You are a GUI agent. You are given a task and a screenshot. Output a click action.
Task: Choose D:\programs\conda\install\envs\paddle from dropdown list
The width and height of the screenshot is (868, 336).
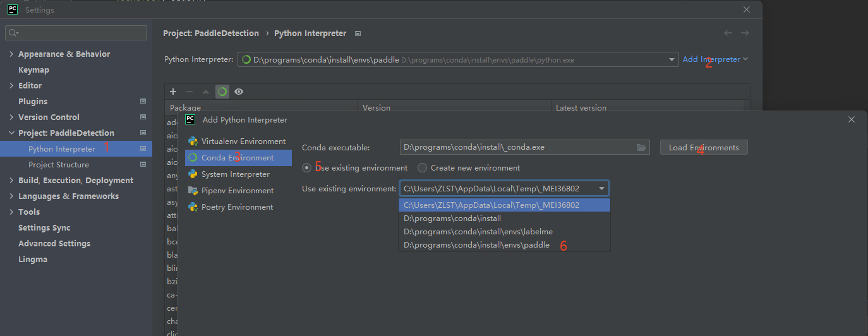click(x=504, y=245)
